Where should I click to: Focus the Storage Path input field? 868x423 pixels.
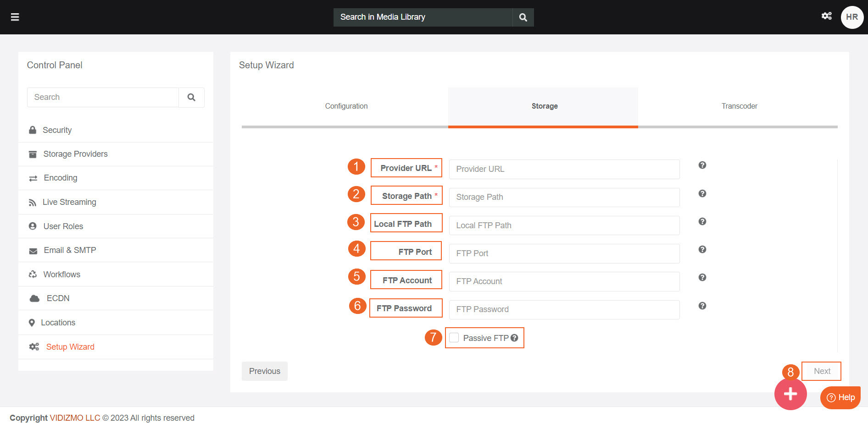tap(564, 197)
